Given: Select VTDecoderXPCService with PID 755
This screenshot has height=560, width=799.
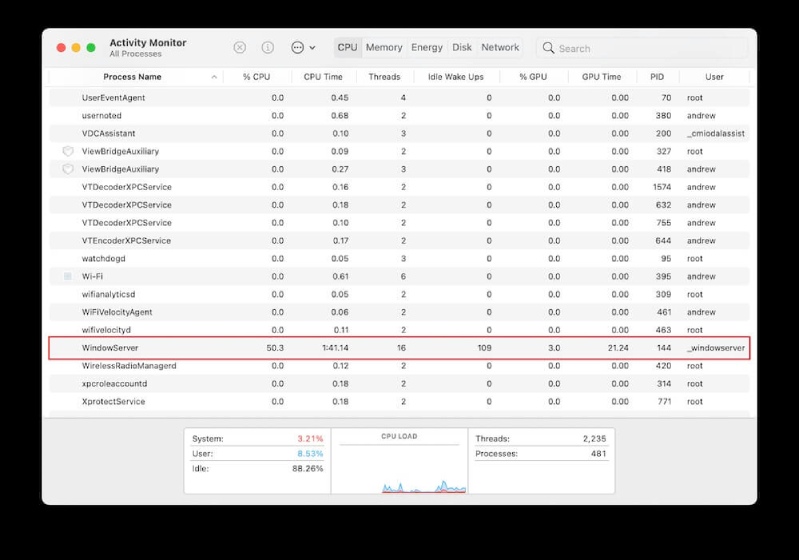Looking at the screenshot, I should point(399,223).
